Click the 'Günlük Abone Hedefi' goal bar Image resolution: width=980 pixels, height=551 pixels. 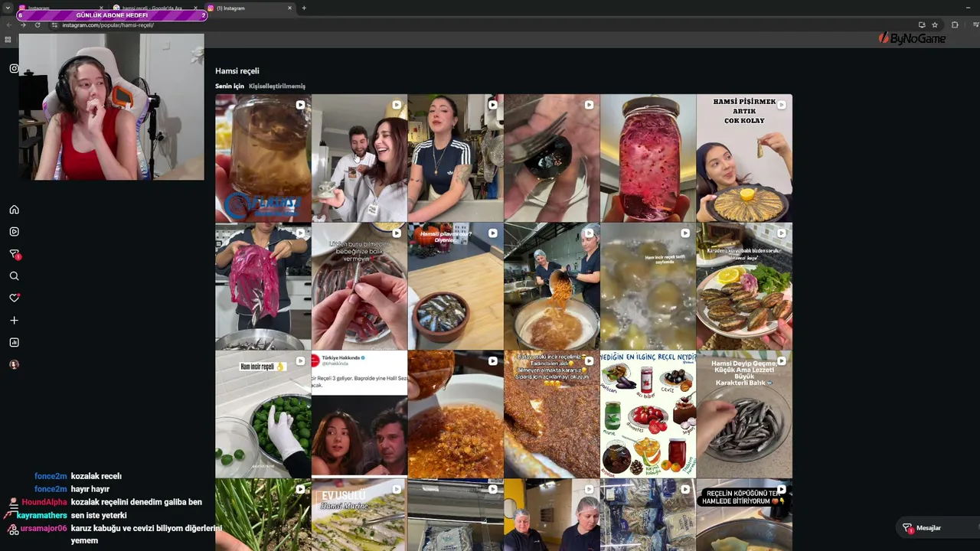(x=112, y=15)
